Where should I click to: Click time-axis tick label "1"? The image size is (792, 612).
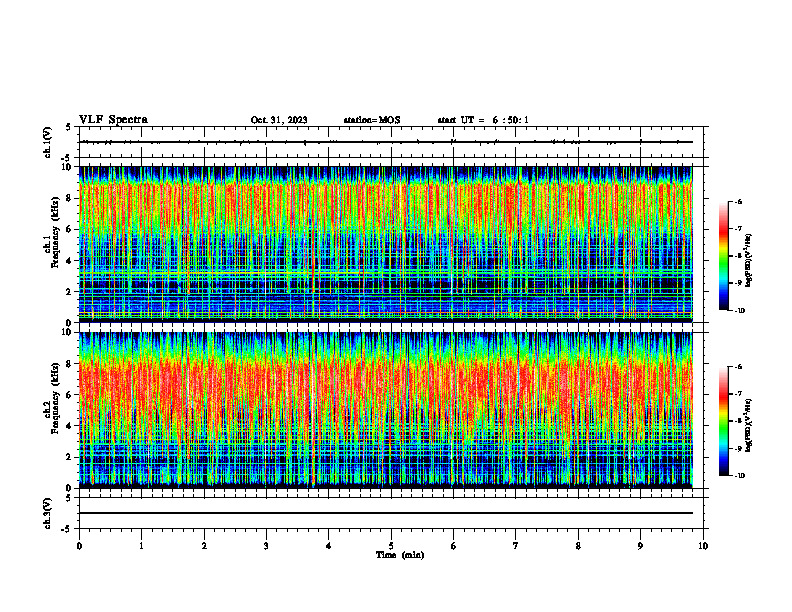141,546
